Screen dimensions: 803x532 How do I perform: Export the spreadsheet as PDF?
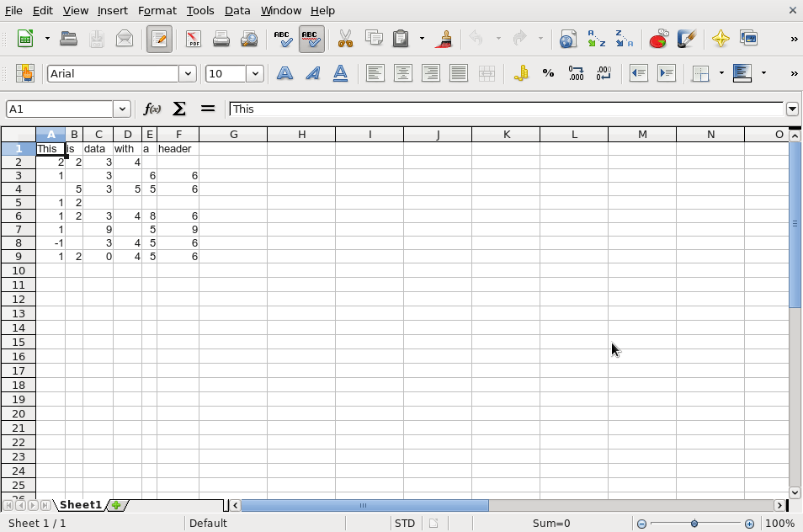pyautogui.click(x=192, y=38)
